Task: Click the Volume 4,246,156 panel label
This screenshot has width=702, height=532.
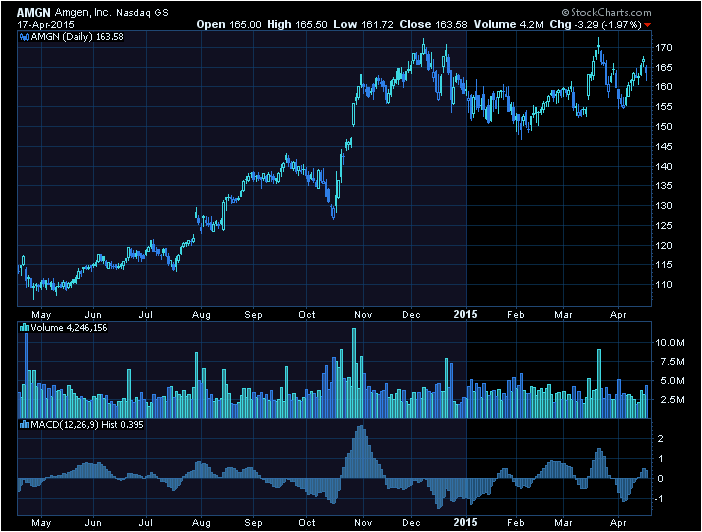Action: pos(69,328)
